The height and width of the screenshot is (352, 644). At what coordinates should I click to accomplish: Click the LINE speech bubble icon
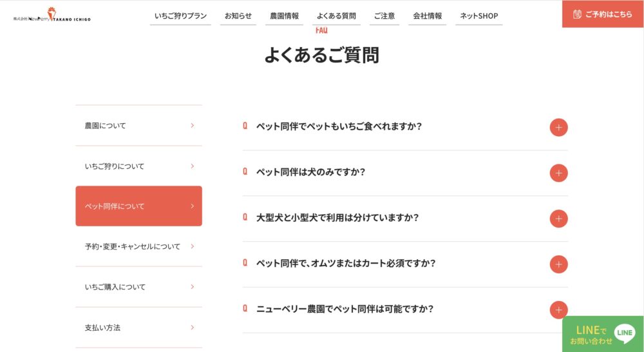pos(624,333)
